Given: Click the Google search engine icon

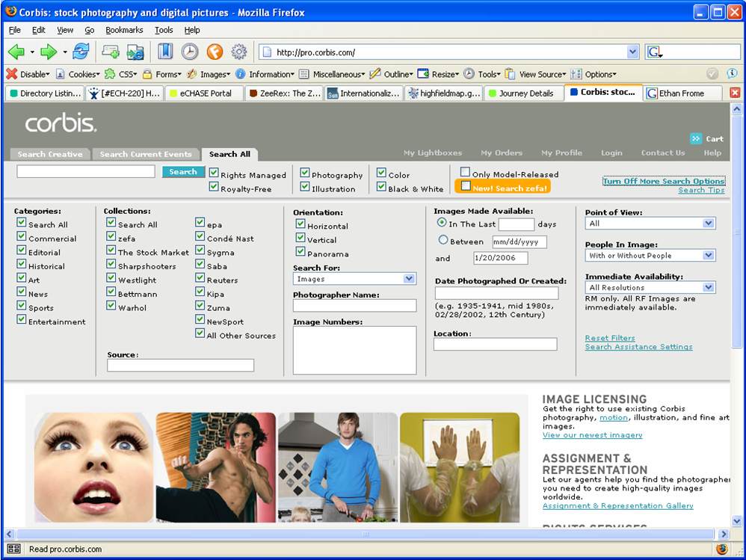Looking at the screenshot, I should 655,52.
